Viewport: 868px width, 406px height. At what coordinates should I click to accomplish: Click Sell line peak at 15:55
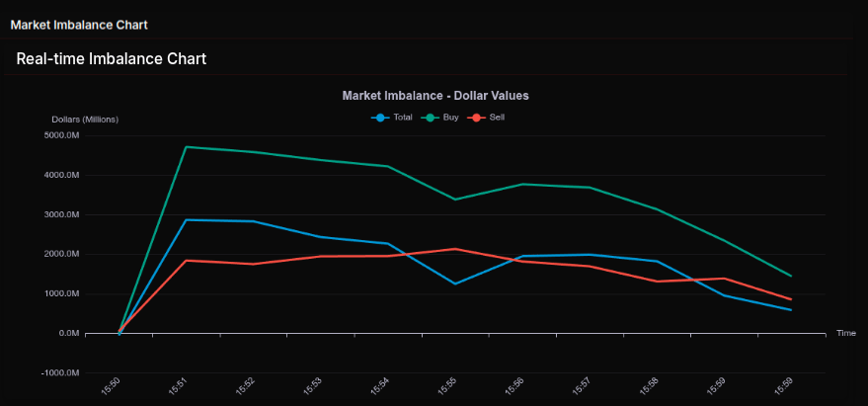(x=455, y=249)
